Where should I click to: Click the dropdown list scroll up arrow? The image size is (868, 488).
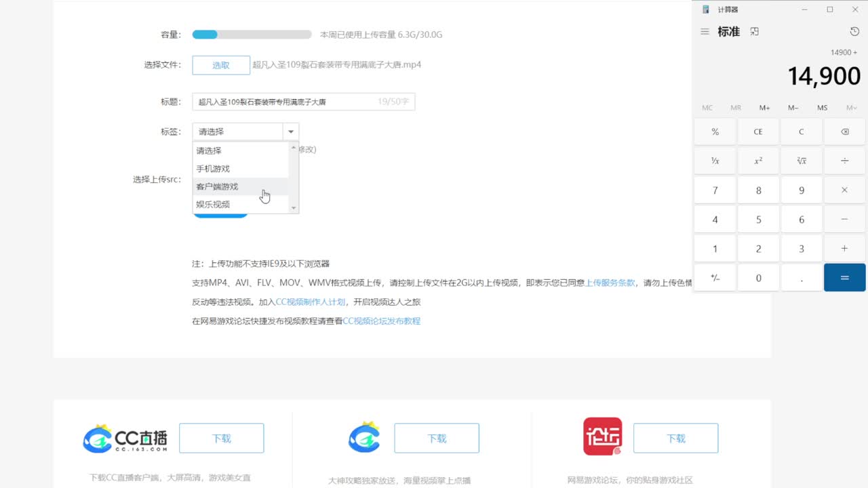click(294, 147)
